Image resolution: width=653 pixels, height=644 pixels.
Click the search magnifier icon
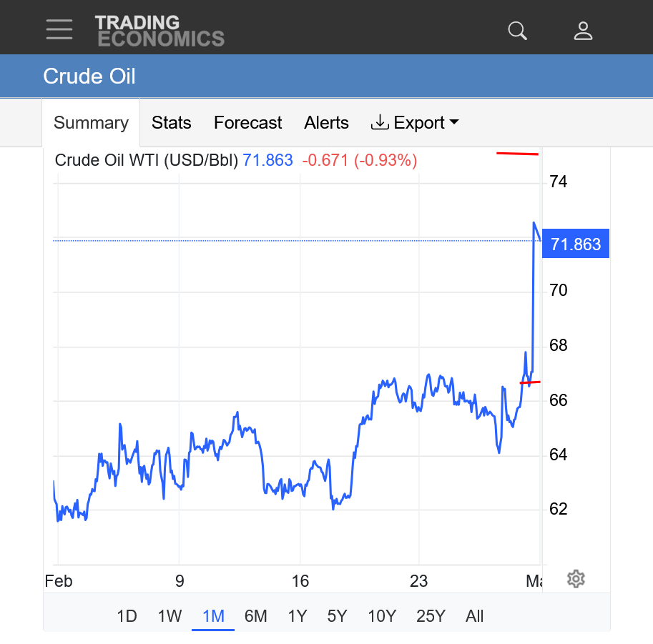coord(517,31)
